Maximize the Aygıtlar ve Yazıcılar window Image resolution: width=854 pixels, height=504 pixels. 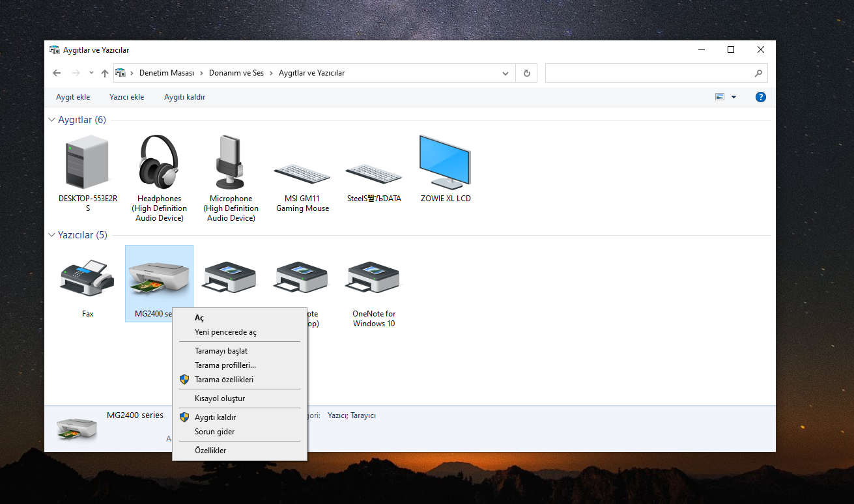pos(731,50)
